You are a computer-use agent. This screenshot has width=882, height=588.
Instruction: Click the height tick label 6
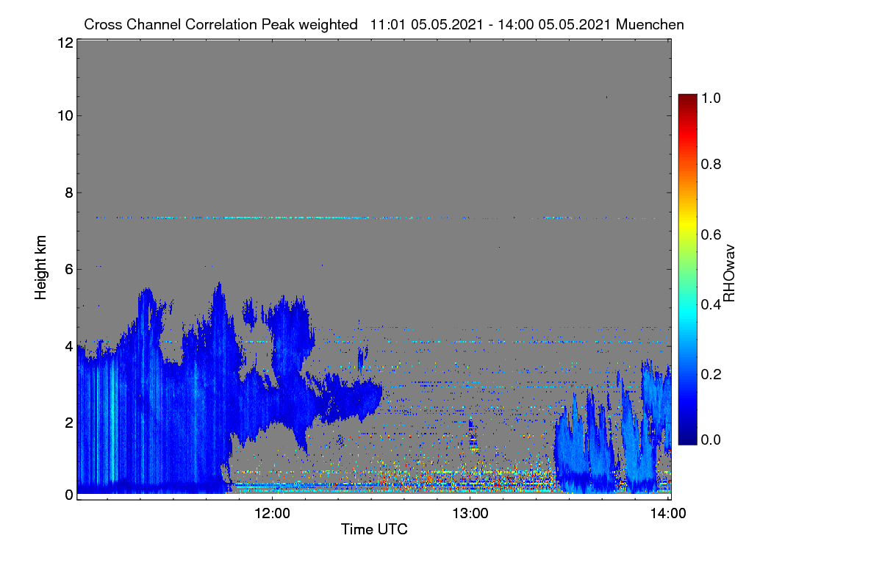coord(68,269)
